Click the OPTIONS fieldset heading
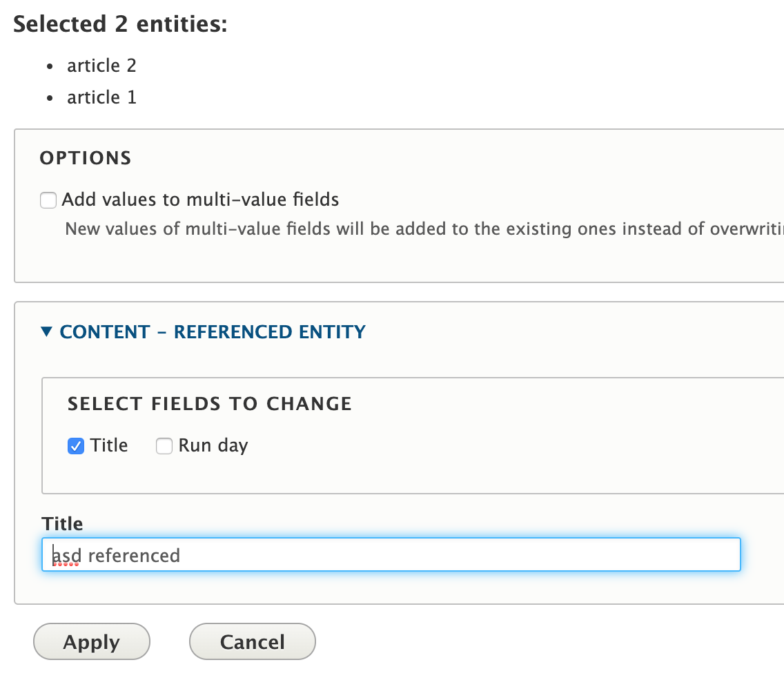The height and width of the screenshot is (678, 784). click(86, 158)
